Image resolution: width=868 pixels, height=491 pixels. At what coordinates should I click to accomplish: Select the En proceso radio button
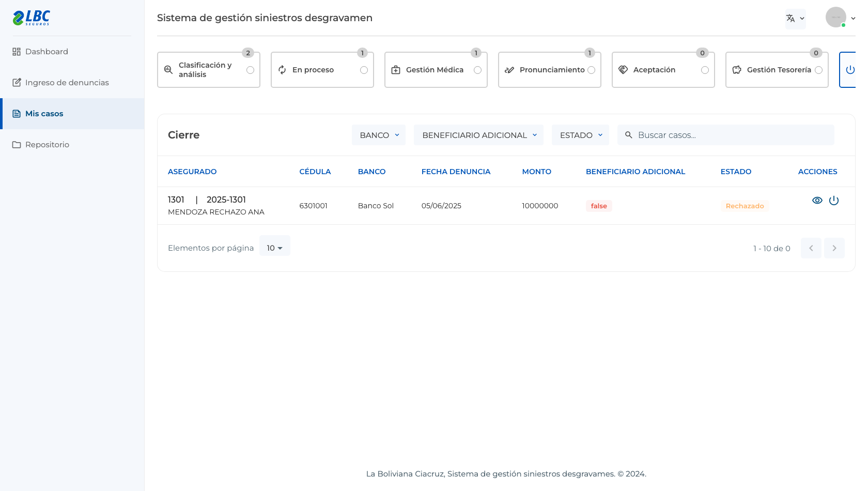[364, 70]
